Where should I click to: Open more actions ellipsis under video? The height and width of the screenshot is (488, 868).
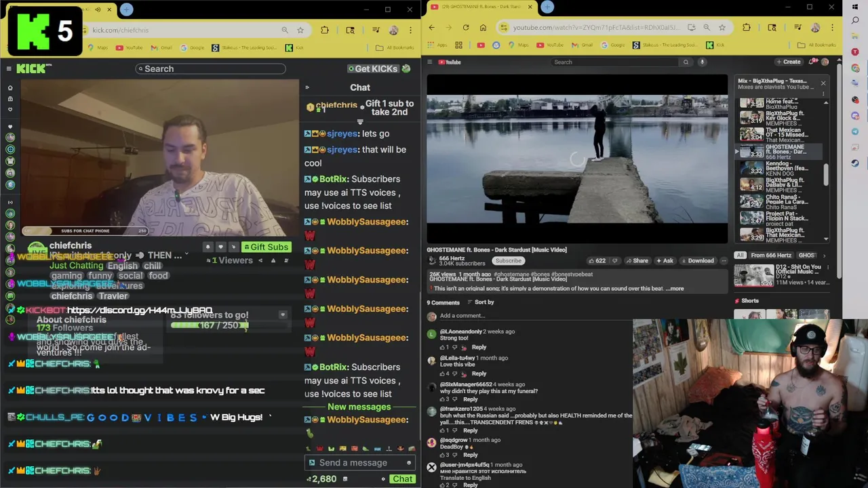pyautogui.click(x=723, y=260)
